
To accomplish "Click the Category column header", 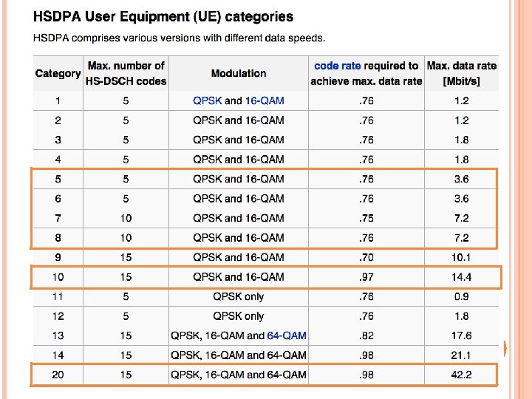I will tap(58, 73).
